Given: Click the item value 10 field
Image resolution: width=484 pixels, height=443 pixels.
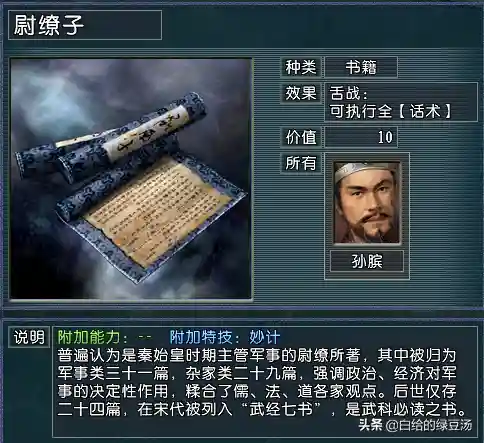Looking at the screenshot, I should tap(361, 137).
